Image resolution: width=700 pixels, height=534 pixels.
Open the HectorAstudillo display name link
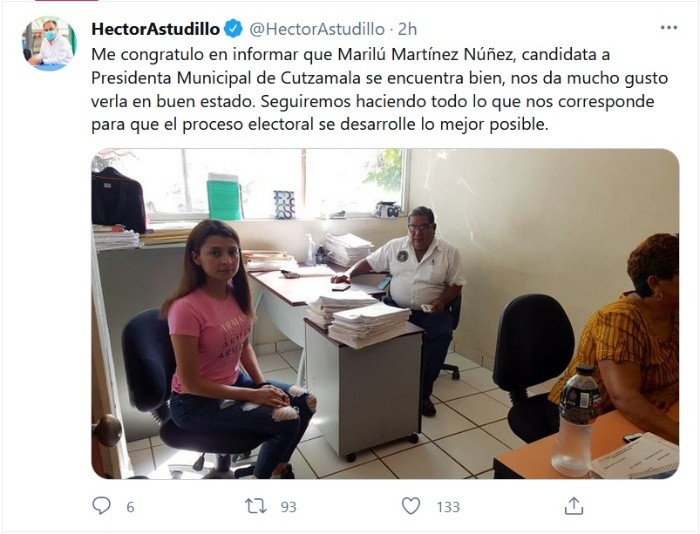[x=155, y=29]
